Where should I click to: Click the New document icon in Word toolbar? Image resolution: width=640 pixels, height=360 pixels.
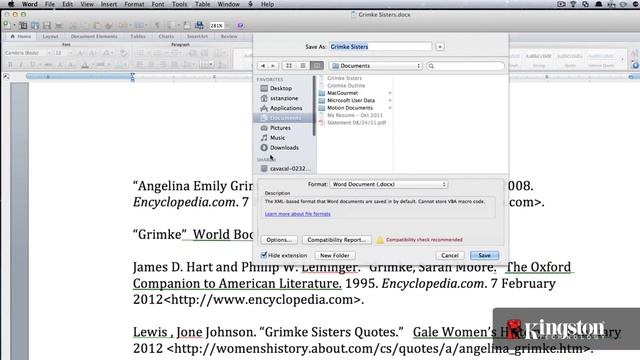7,25
